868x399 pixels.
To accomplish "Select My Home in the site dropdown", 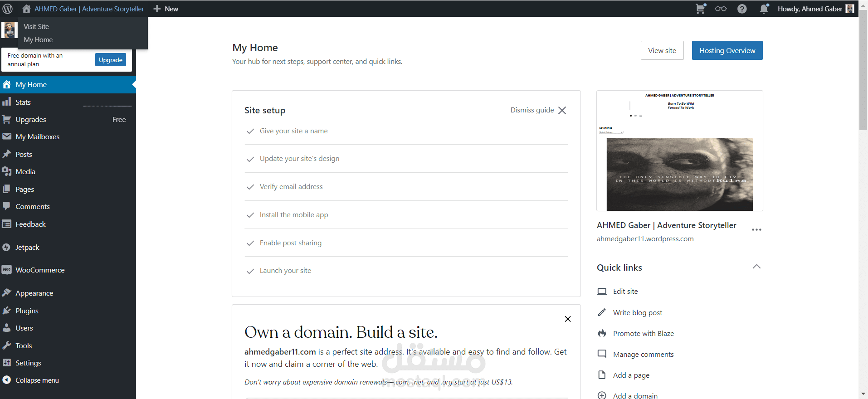I will pyautogui.click(x=38, y=40).
